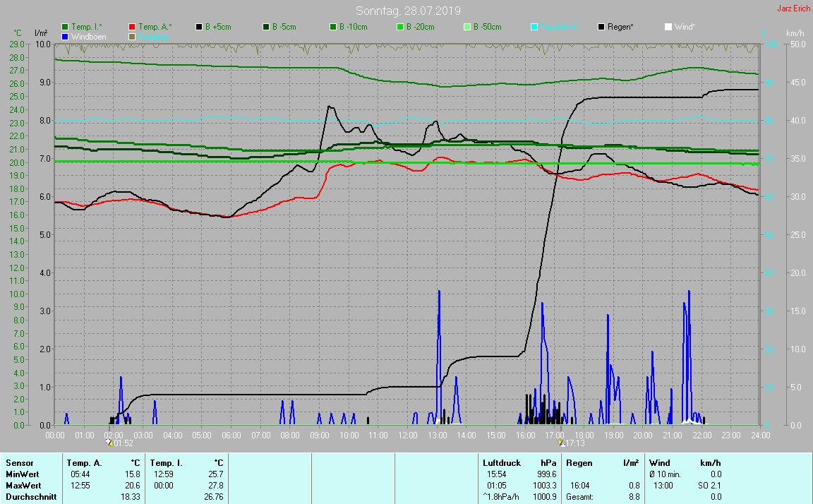Screen dimensions: 813x504
Task: Click the Jarz Erich author label
Action: [x=793, y=8]
